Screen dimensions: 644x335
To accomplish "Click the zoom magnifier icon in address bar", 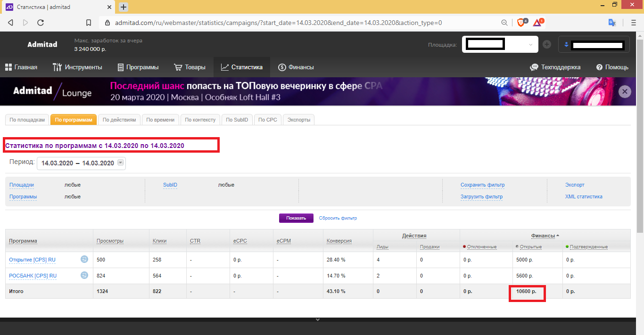I will [504, 23].
